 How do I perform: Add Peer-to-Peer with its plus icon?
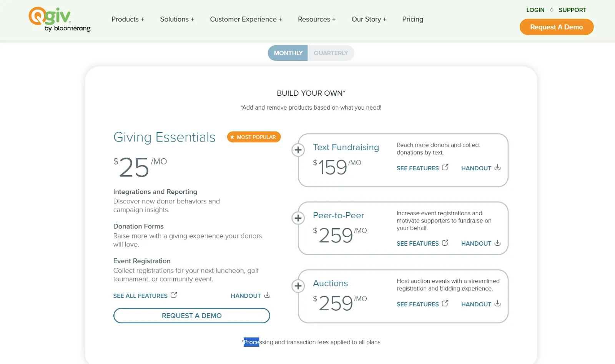pyautogui.click(x=298, y=218)
